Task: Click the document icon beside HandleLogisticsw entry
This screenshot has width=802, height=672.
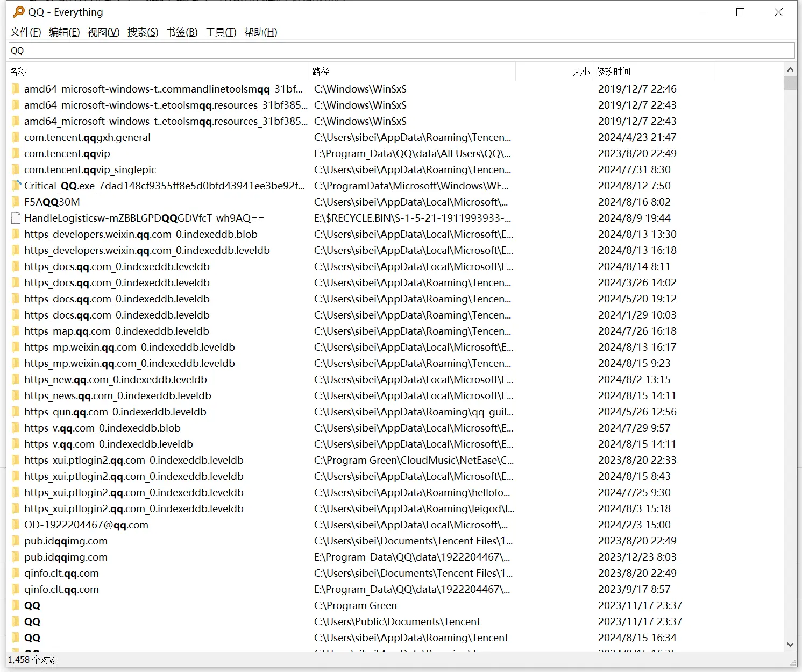Action: tap(15, 218)
